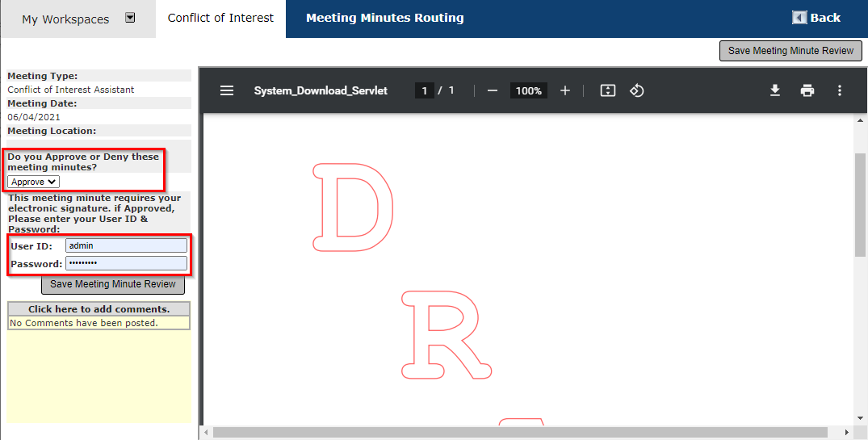Click the PDF page number box
This screenshot has height=440, width=868.
pyautogui.click(x=424, y=90)
